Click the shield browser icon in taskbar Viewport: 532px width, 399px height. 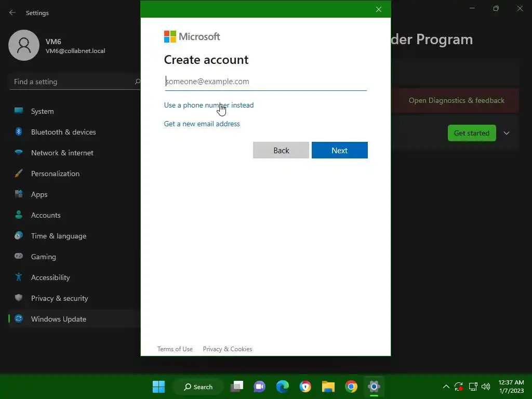(305, 387)
